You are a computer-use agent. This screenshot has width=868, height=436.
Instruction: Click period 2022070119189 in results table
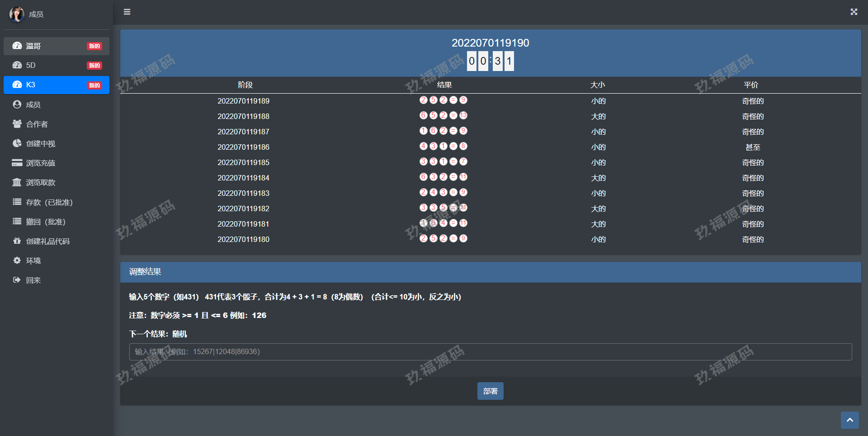point(243,101)
